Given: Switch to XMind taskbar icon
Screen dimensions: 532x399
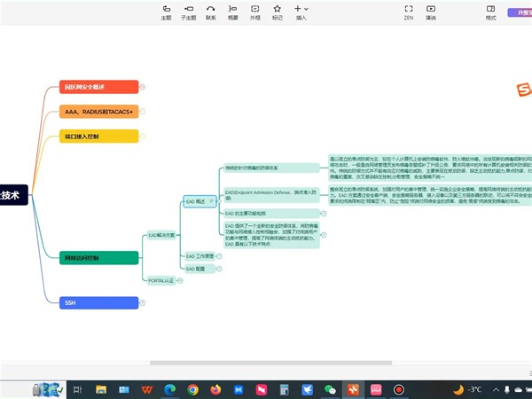Looking at the screenshot, I should 353,389.
